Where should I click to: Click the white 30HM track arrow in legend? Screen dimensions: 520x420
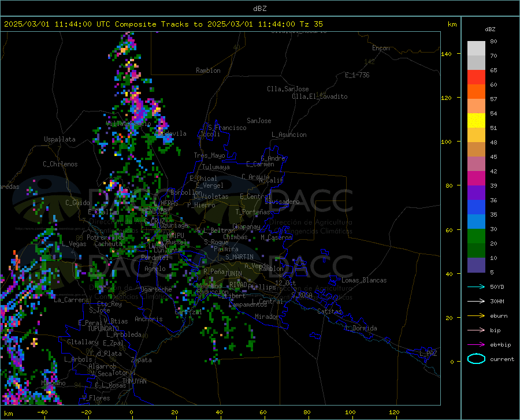pos(476,301)
